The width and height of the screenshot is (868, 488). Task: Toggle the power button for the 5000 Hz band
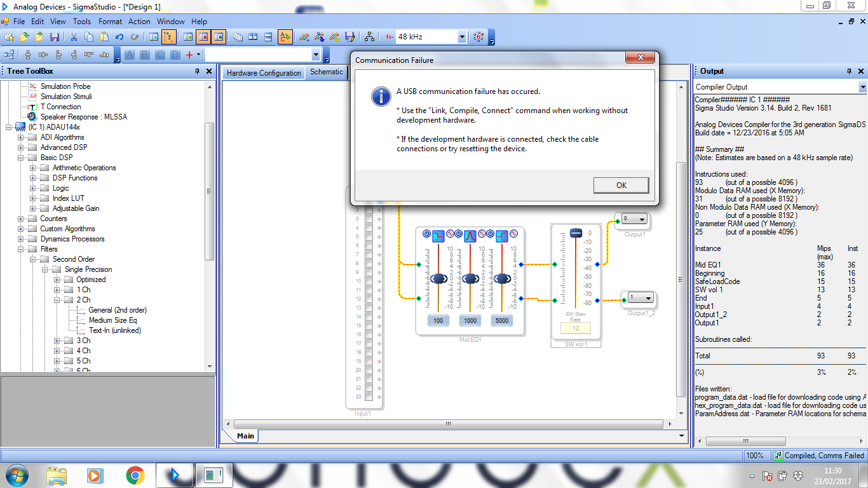click(x=491, y=235)
